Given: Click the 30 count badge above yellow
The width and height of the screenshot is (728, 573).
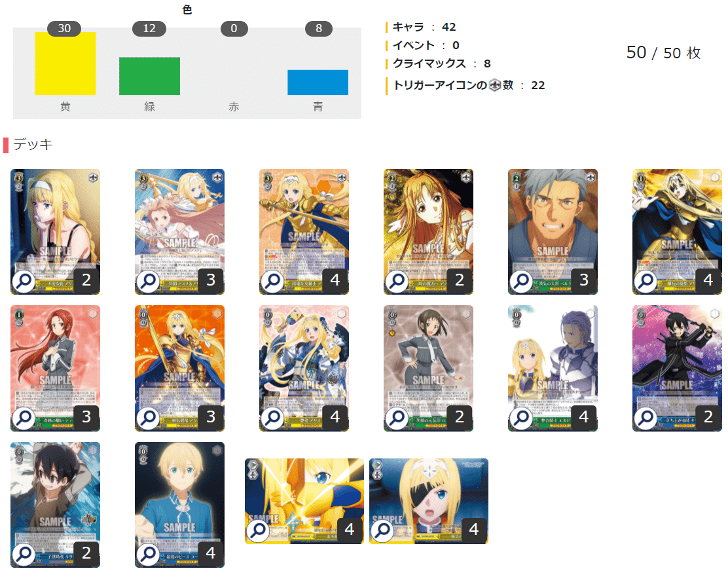Looking at the screenshot, I should click(x=65, y=28).
